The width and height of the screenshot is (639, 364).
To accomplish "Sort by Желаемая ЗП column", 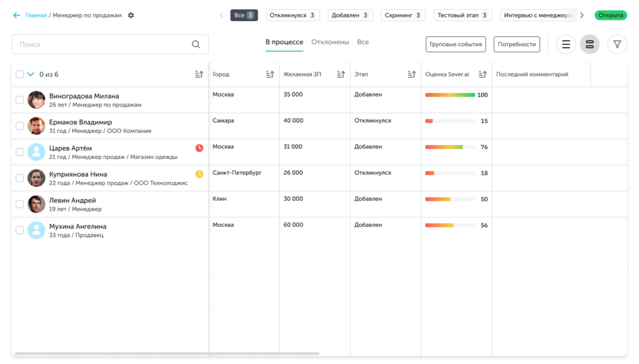I will pyautogui.click(x=341, y=74).
